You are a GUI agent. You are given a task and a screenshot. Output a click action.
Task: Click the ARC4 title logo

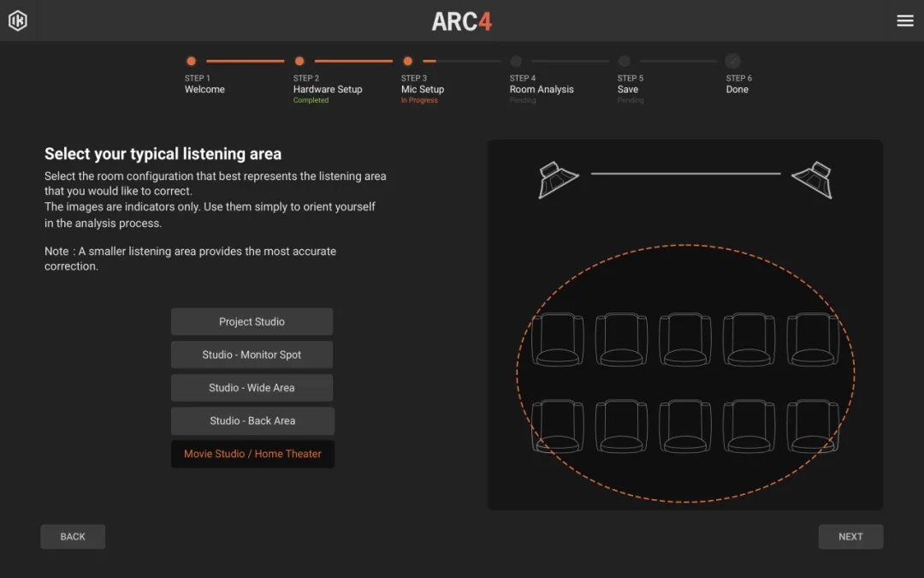461,21
